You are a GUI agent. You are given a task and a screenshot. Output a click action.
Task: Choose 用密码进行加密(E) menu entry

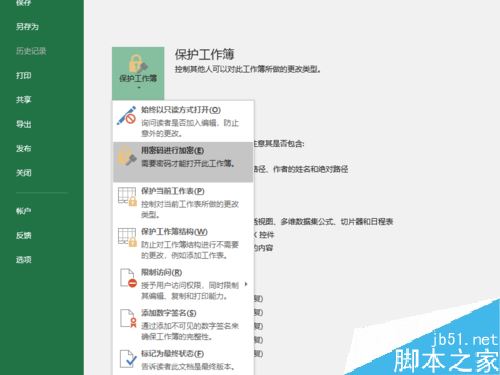pos(183,162)
